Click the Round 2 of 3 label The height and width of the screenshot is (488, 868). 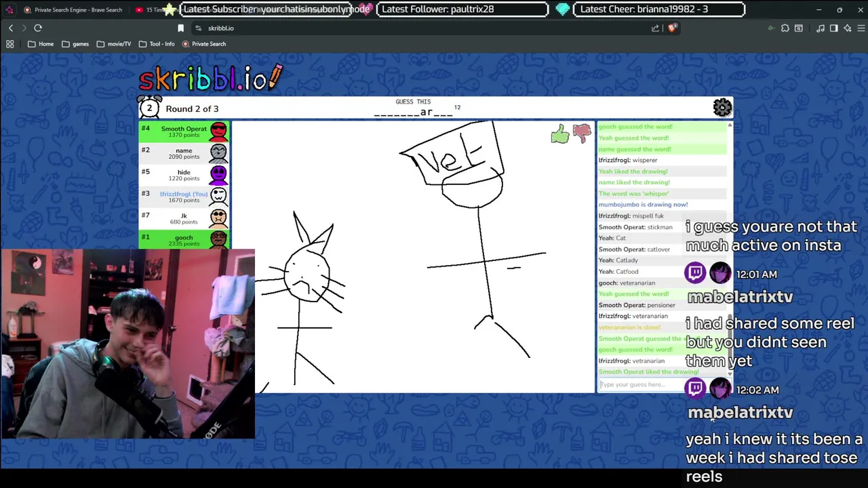[192, 108]
